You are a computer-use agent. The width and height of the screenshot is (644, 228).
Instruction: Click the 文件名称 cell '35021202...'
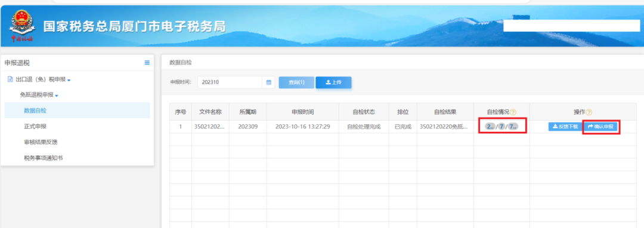pos(210,127)
